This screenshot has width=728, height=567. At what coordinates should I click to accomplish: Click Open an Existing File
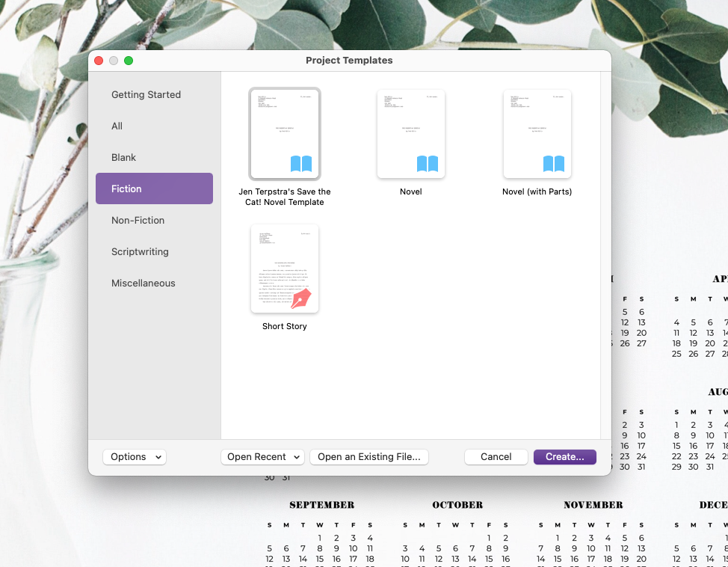(368, 456)
